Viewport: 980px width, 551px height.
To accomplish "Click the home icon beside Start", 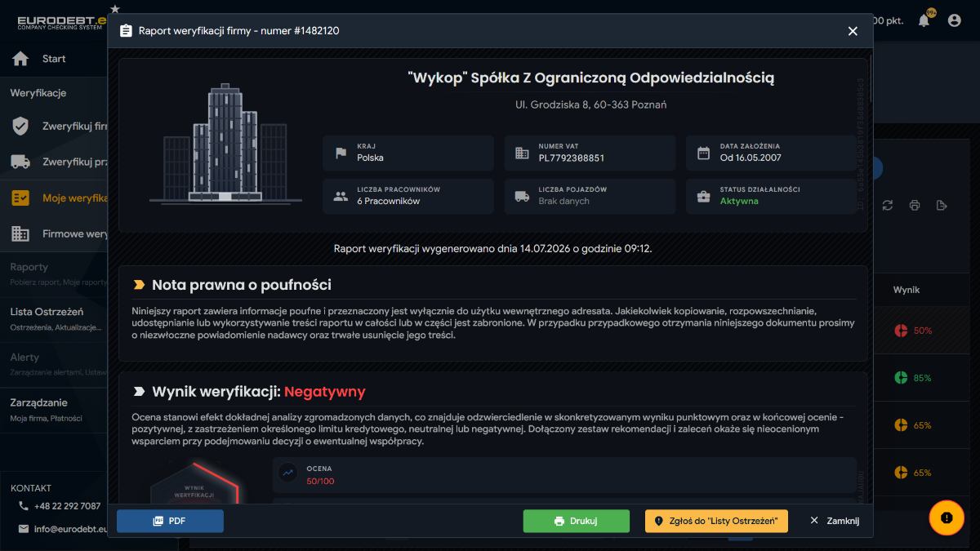I will 20,59.
